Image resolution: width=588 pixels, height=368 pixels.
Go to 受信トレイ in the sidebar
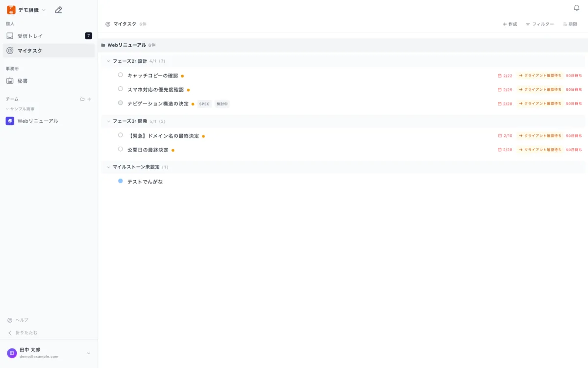pyautogui.click(x=49, y=36)
